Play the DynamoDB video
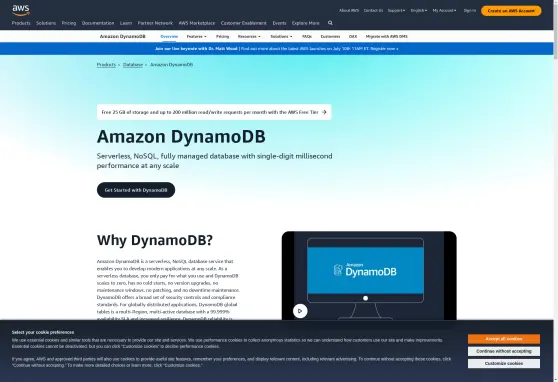Screen dimensions: 558x382 coord(300,311)
